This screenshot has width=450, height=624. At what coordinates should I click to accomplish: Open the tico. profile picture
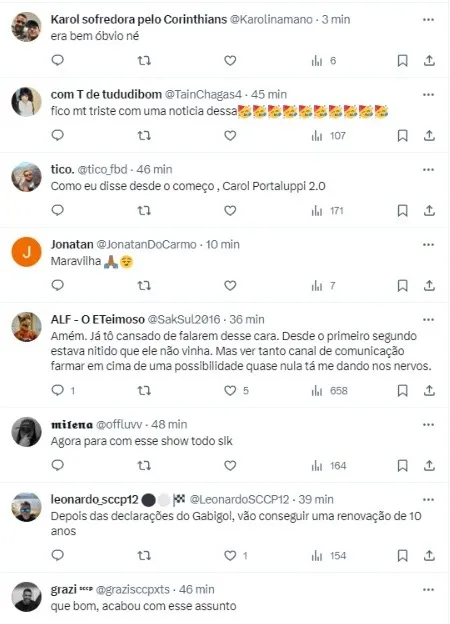(26, 177)
